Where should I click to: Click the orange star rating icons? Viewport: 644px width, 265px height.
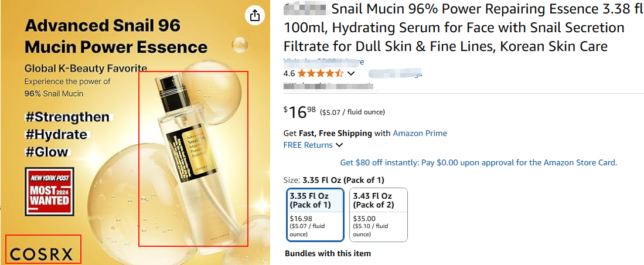[320, 74]
